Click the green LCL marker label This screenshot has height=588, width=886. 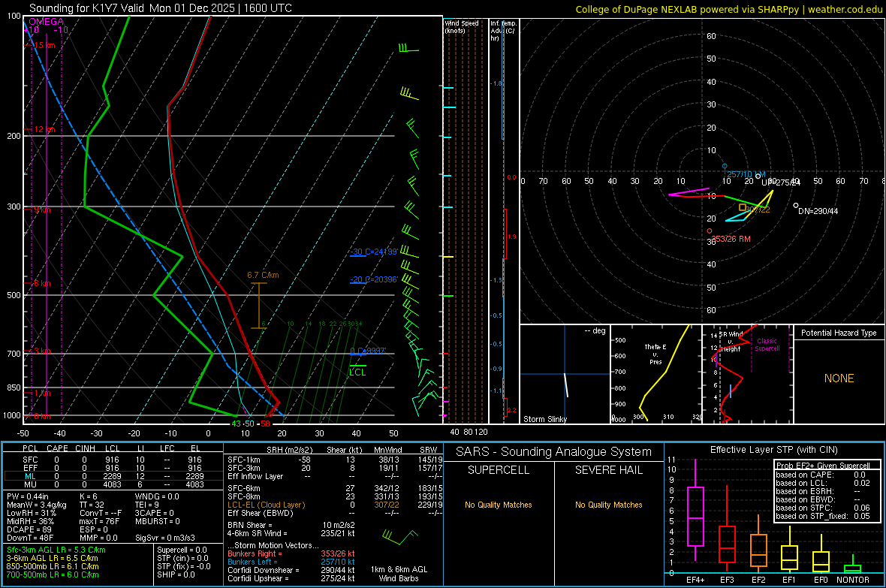357,372
